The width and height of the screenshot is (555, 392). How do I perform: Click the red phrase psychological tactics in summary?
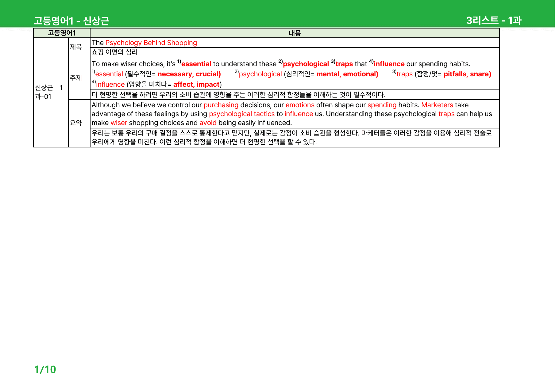[x=242, y=114]
